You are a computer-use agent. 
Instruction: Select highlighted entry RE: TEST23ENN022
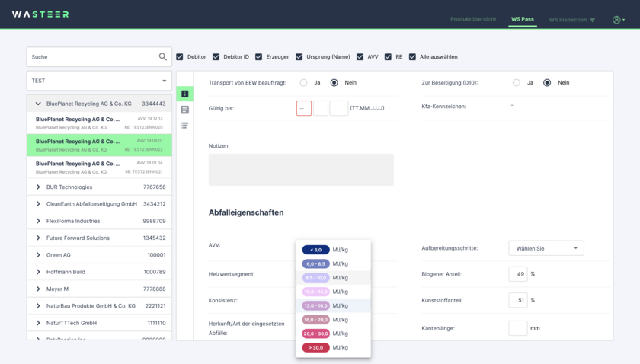coord(99,145)
